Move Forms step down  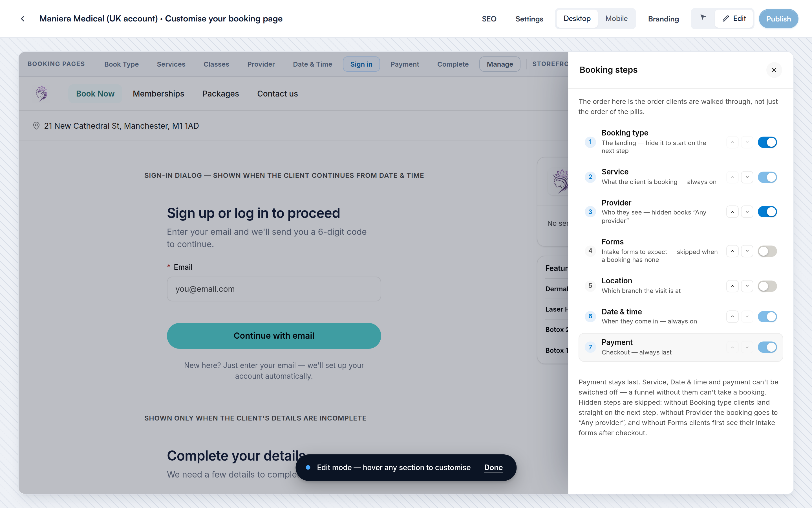747,251
